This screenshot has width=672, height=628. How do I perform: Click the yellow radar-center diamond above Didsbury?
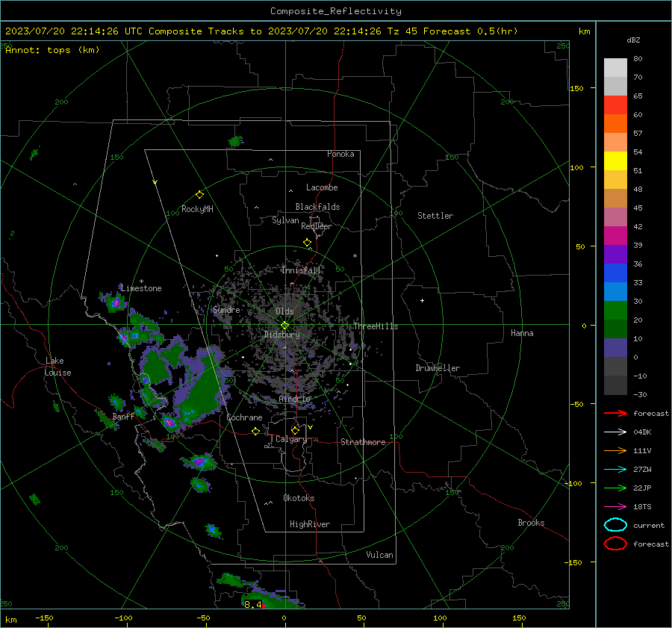pos(284,326)
